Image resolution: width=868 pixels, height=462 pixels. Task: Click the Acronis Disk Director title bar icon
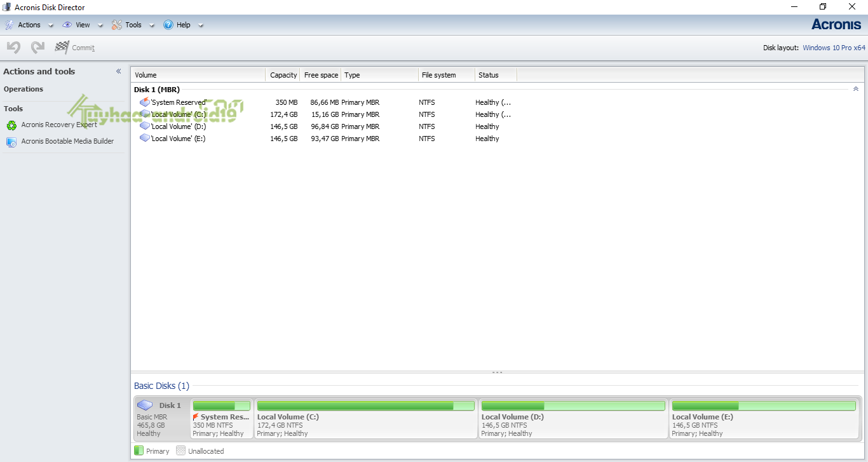tap(7, 7)
